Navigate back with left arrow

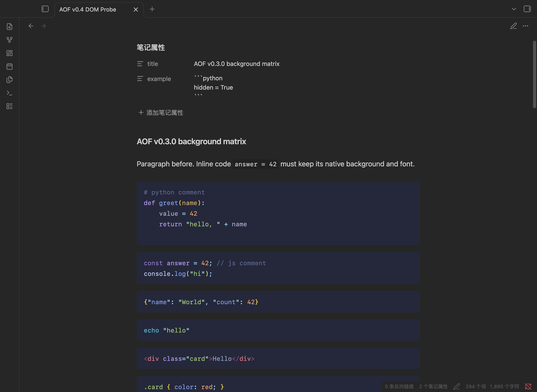tap(31, 26)
